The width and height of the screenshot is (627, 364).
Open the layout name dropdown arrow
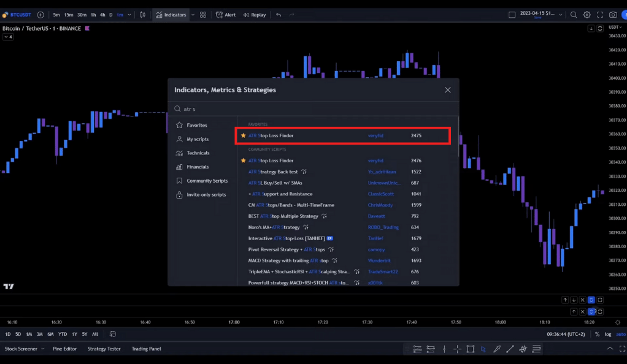click(x=561, y=15)
